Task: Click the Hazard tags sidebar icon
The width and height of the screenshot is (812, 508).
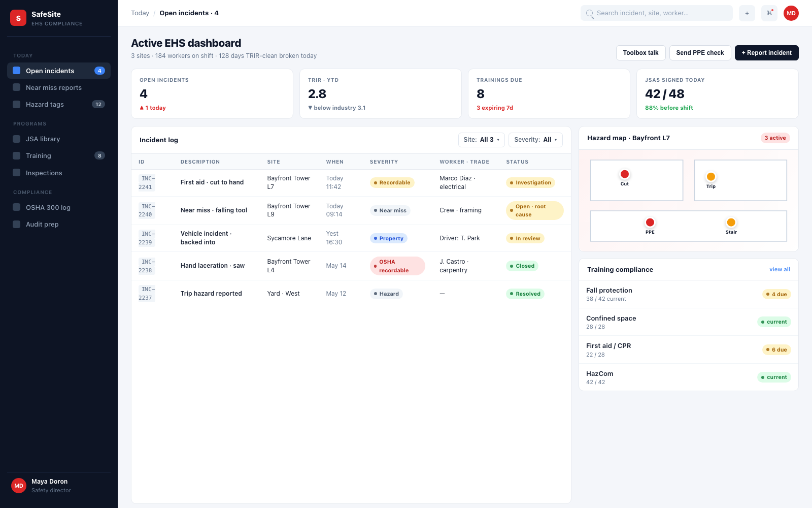Action: coord(17,104)
